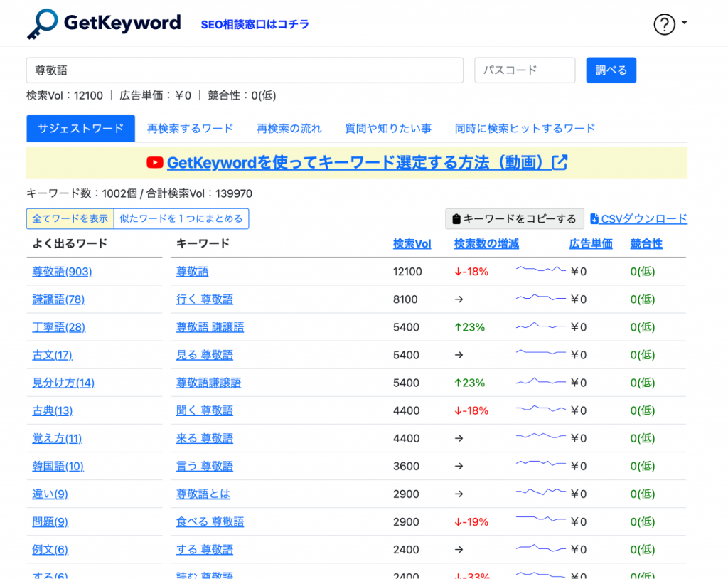Click external link icon after banner title
Image resolution: width=728 pixels, height=579 pixels.
click(560, 162)
